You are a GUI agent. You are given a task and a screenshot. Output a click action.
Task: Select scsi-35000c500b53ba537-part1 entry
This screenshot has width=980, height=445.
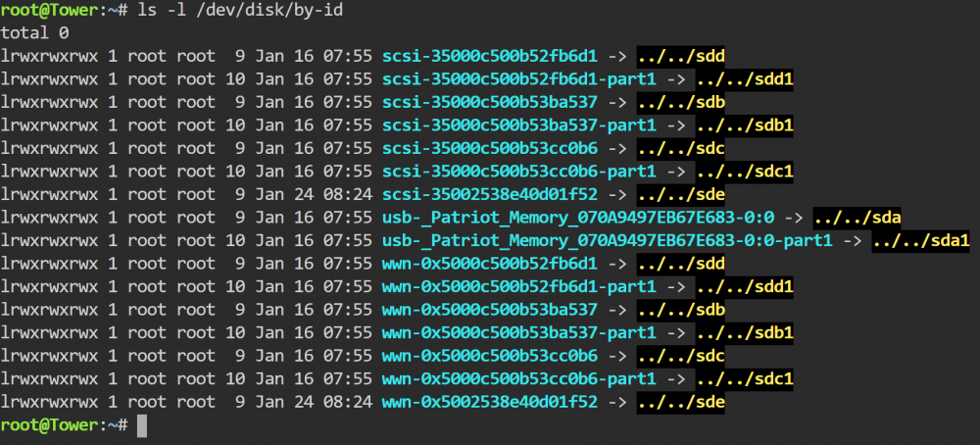point(518,125)
